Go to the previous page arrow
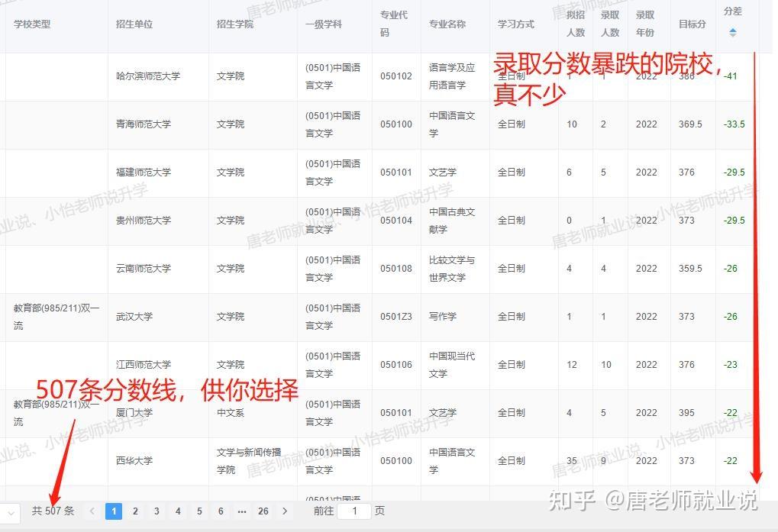Viewport: 778px width, 532px height. point(92,511)
